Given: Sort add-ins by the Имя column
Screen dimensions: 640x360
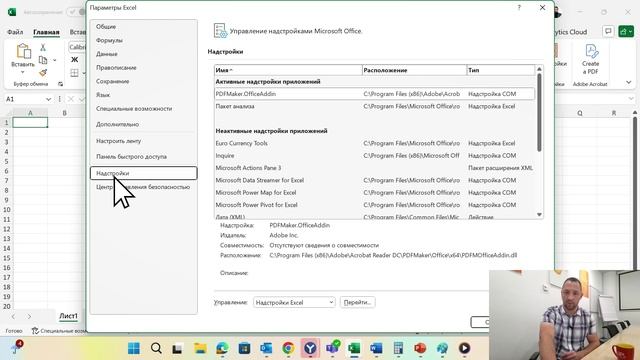Looking at the screenshot, I should click(x=288, y=70).
